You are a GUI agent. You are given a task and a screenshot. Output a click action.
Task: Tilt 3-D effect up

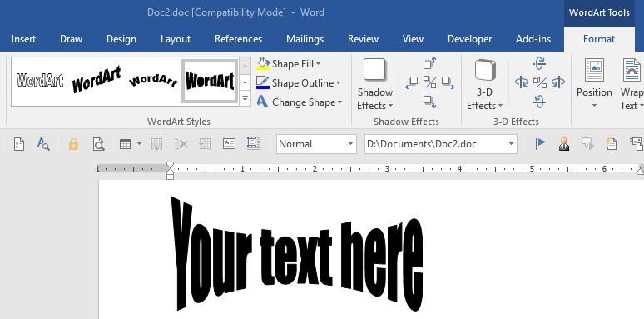[539, 63]
